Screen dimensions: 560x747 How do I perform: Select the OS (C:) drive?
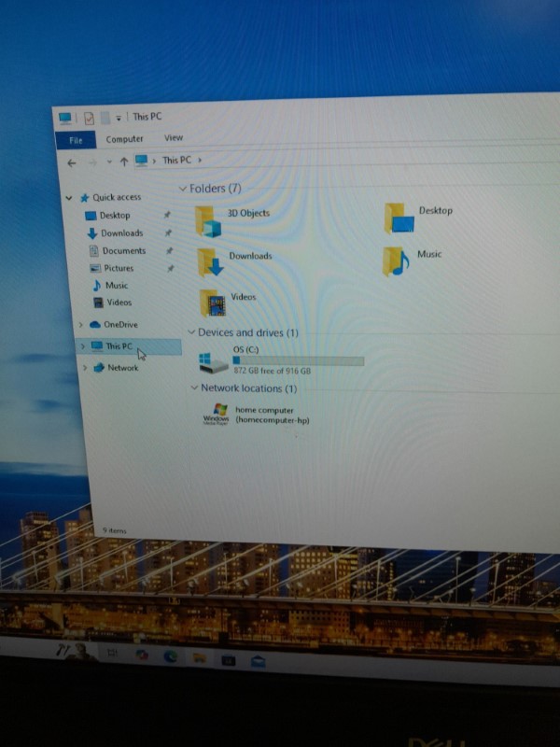point(215,362)
